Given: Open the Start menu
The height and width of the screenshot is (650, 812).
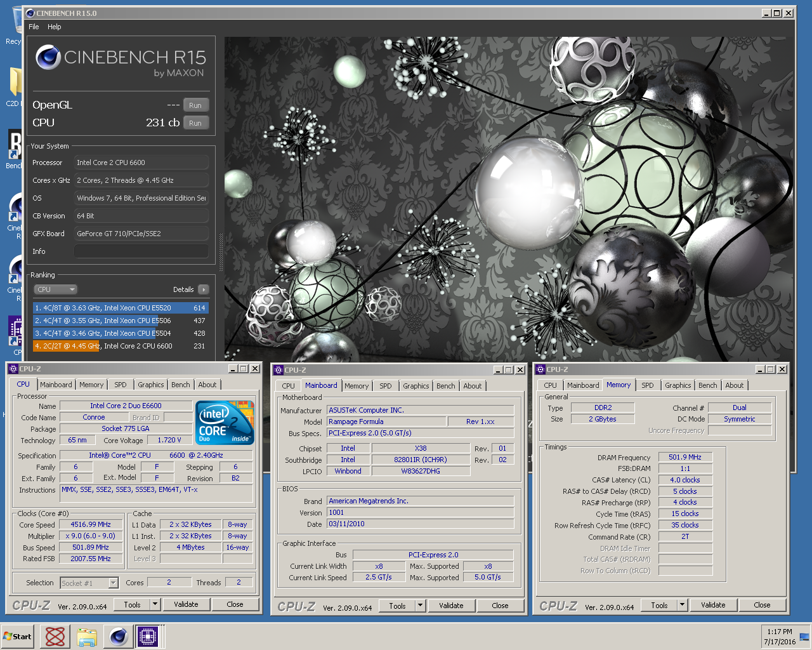Looking at the screenshot, I should click(18, 637).
